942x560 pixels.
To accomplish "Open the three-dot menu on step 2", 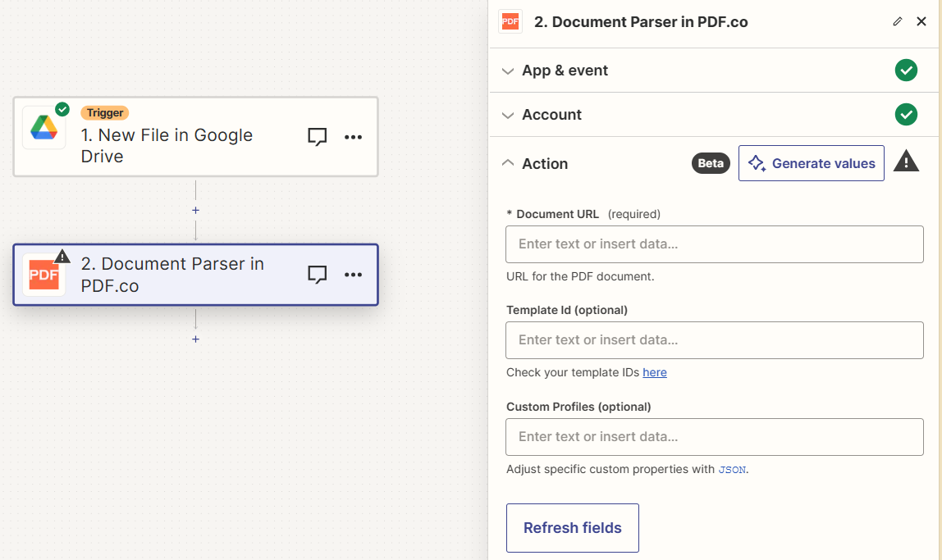I will [354, 274].
